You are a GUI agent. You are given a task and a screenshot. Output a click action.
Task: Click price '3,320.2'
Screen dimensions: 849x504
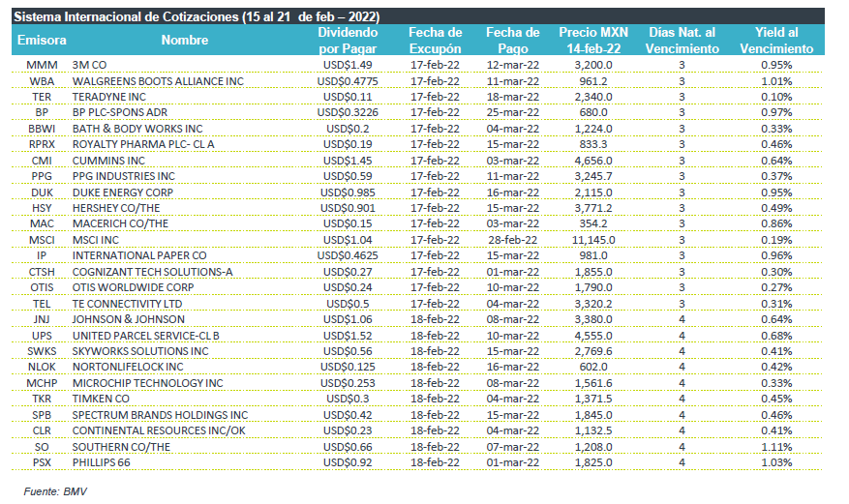593,304
